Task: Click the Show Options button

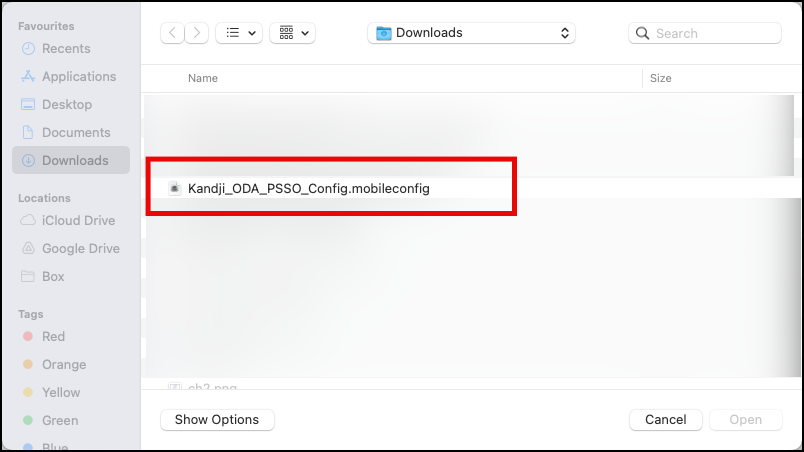Action: (217, 420)
